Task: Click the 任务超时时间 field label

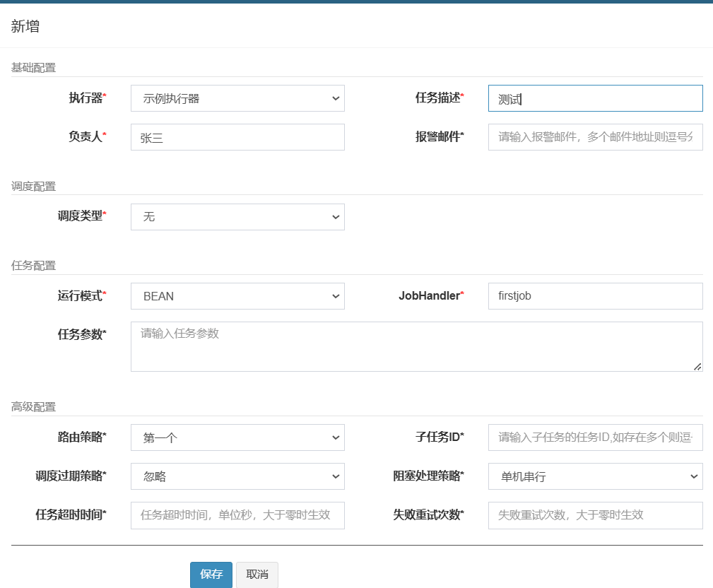Action: [x=71, y=514]
